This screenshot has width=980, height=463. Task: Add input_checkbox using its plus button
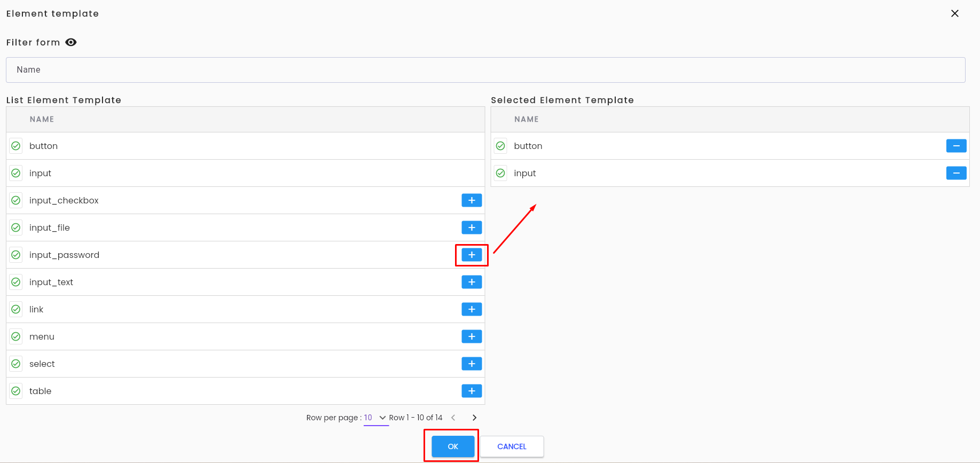tap(472, 200)
